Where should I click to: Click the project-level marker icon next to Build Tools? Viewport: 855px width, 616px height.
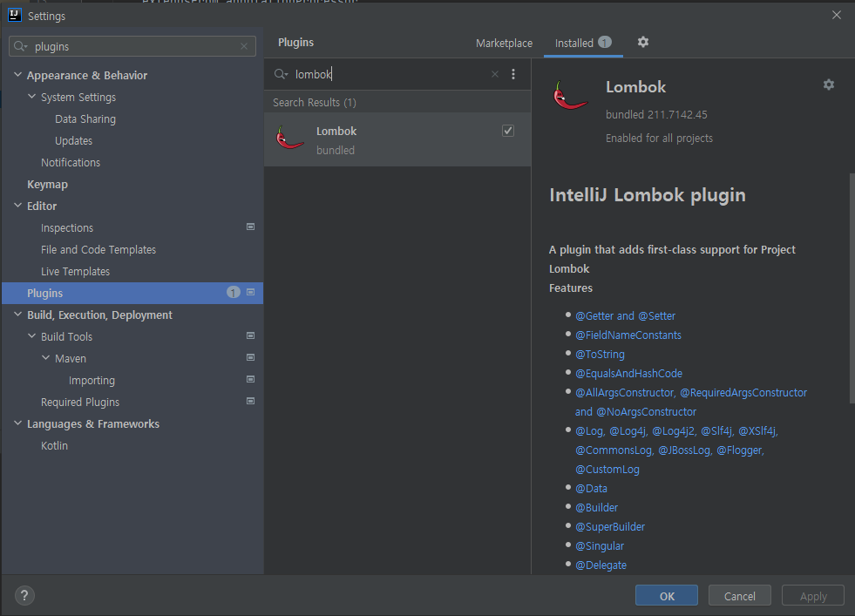click(251, 335)
